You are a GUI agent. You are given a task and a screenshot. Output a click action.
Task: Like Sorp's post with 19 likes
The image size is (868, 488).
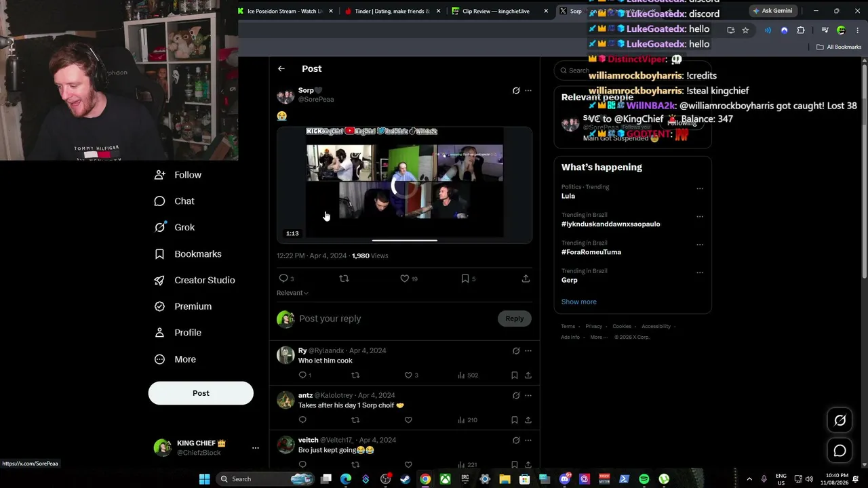[x=404, y=279]
